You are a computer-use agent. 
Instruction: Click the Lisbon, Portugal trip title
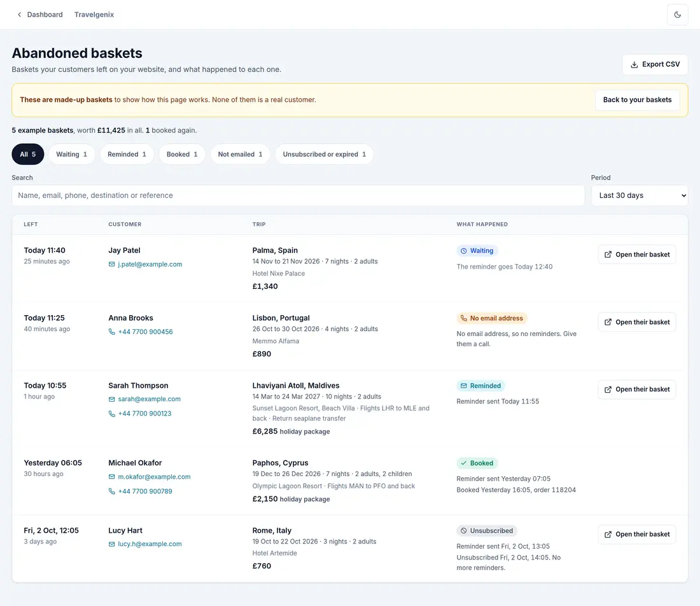pos(281,318)
